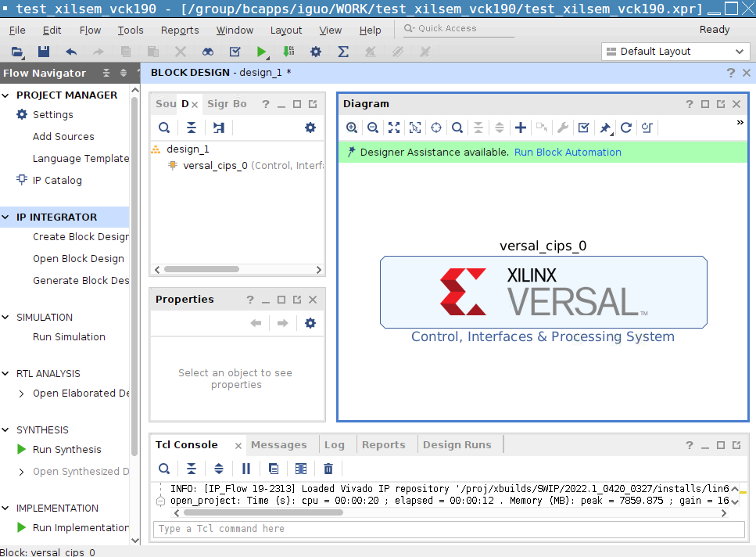This screenshot has height=557, width=756.
Task: Expand Open Elaborated Design entry
Action: (x=21, y=393)
